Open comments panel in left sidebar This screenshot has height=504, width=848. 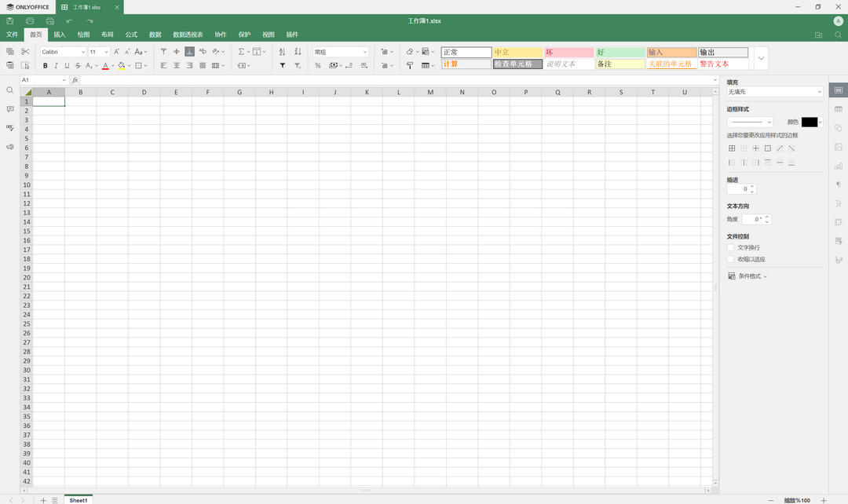[x=10, y=109]
